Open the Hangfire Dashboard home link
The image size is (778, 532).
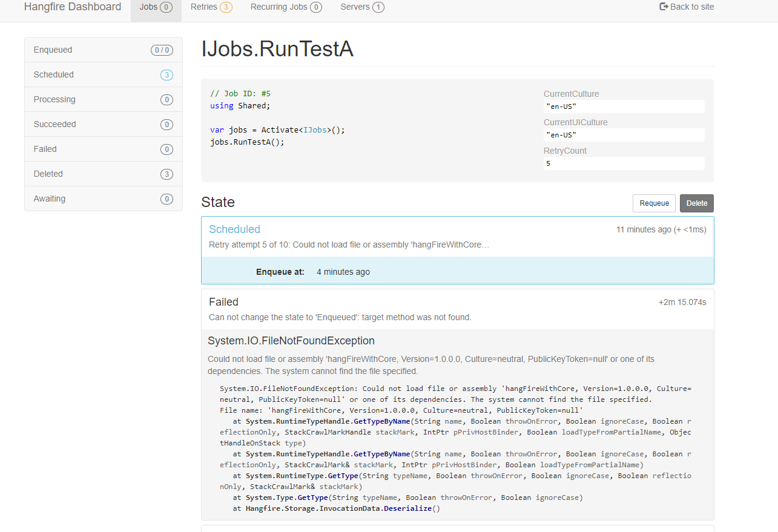click(72, 7)
